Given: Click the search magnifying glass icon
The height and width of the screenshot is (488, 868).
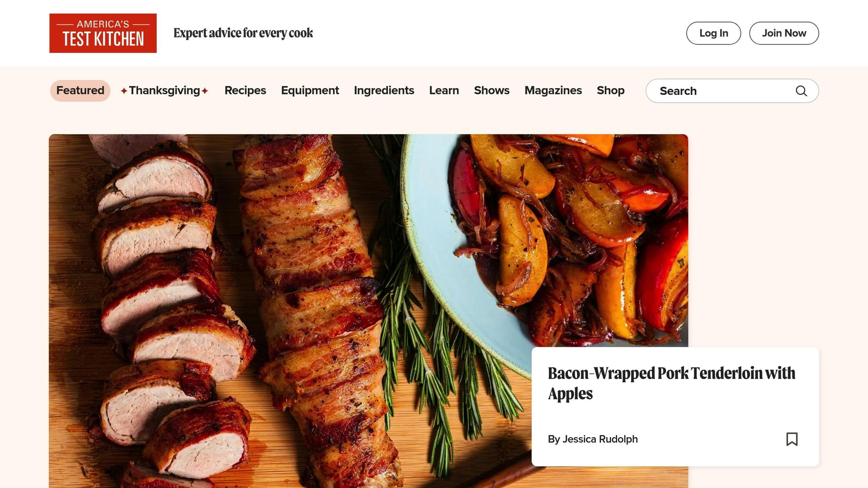Looking at the screenshot, I should point(801,91).
